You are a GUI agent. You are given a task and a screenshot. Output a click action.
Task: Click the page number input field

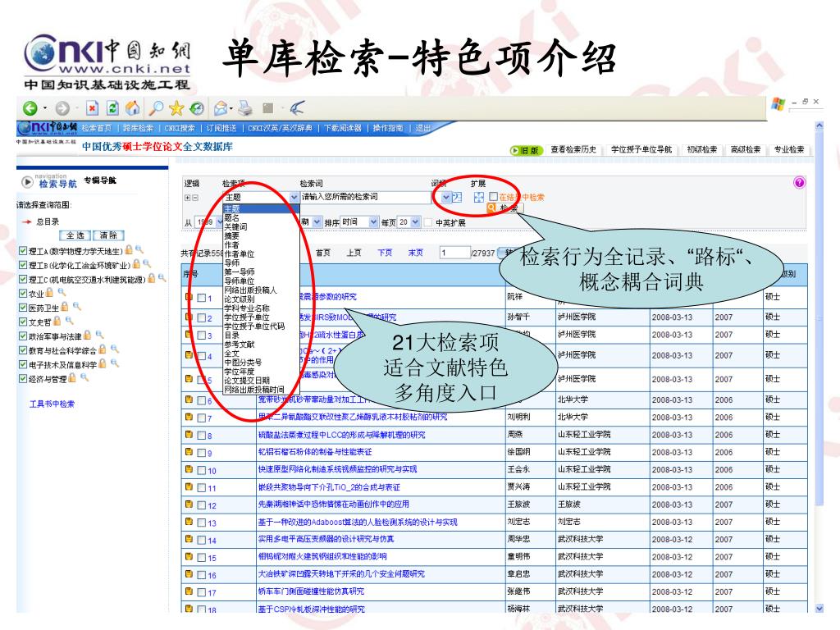tap(454, 253)
